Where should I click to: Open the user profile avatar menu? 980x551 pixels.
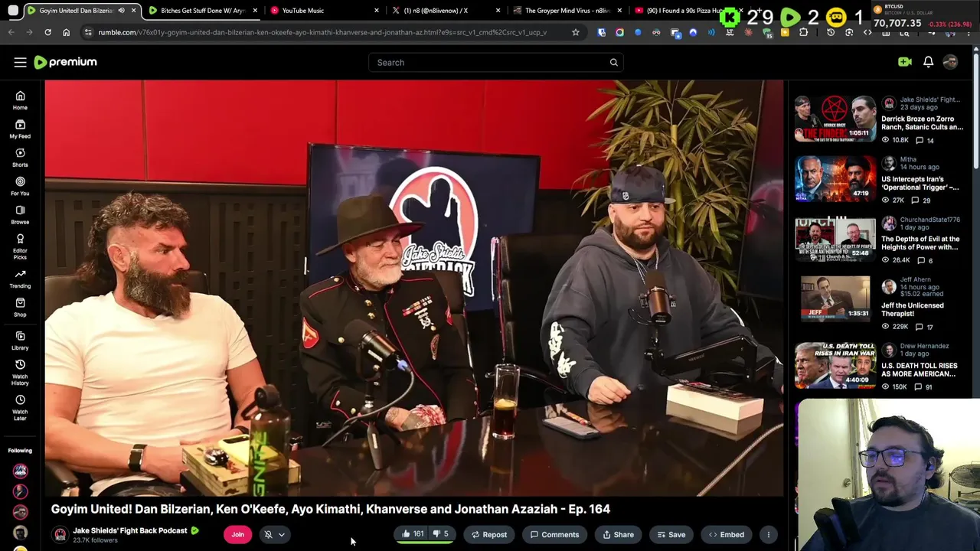click(x=950, y=62)
